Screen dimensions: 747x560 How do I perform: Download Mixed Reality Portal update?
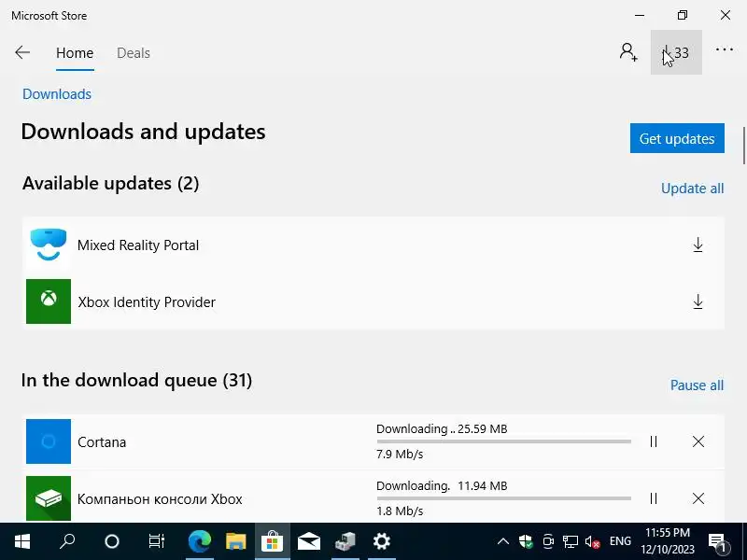point(698,245)
